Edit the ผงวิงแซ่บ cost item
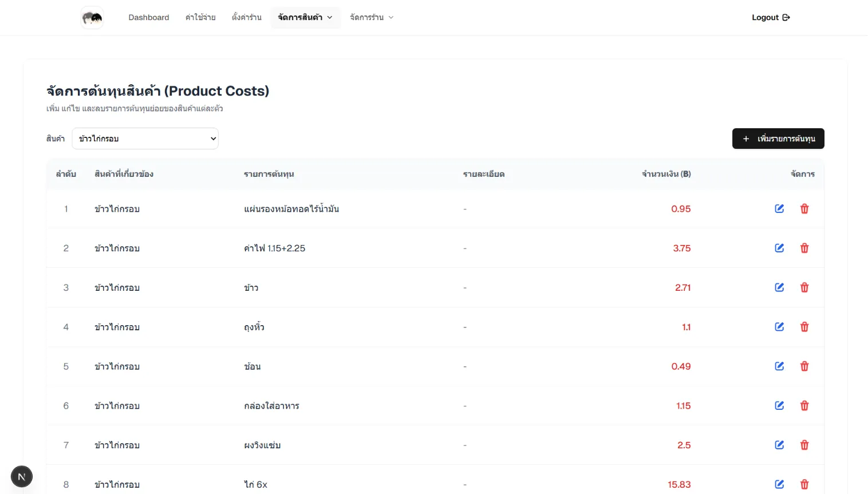This screenshot has height=494, width=868. click(779, 445)
